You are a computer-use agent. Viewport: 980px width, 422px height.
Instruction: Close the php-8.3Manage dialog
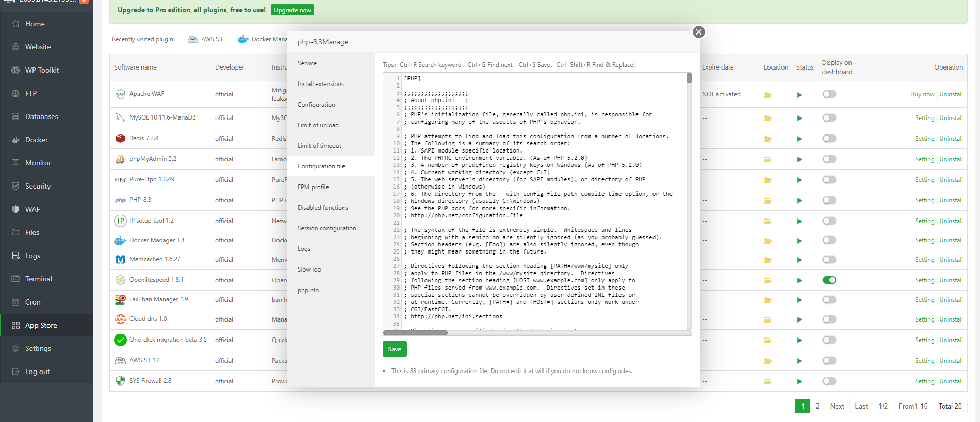(699, 32)
